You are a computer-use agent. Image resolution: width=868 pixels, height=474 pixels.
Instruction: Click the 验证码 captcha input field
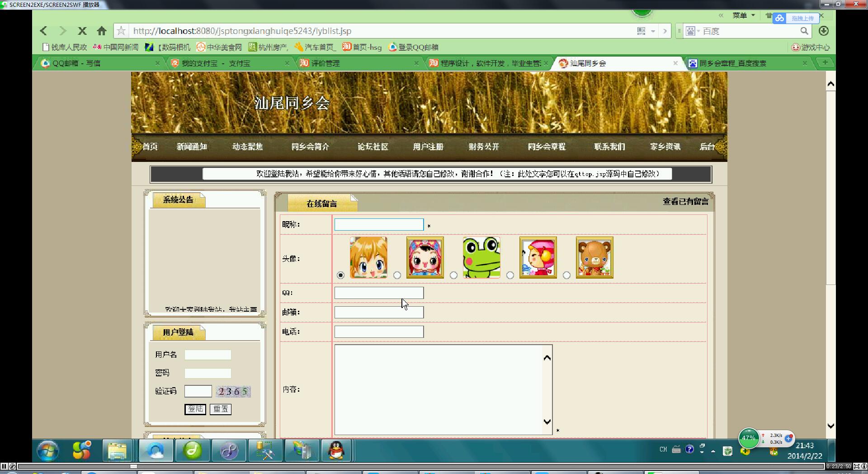point(198,391)
